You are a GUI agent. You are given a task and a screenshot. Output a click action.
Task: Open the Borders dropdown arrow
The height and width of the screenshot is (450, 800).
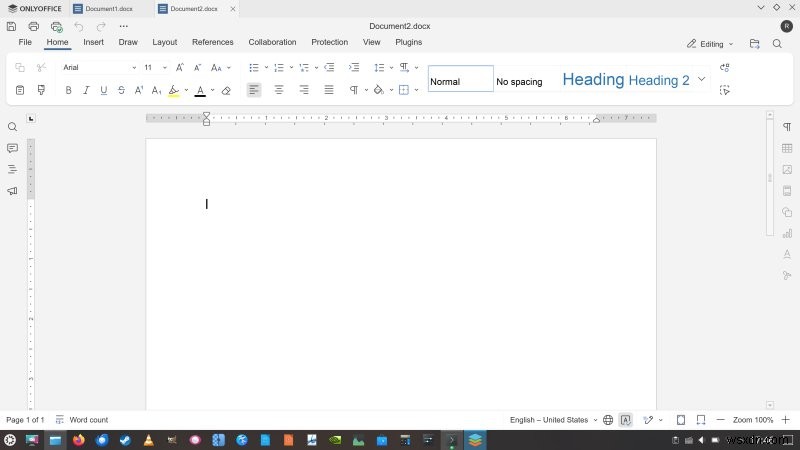coord(416,90)
